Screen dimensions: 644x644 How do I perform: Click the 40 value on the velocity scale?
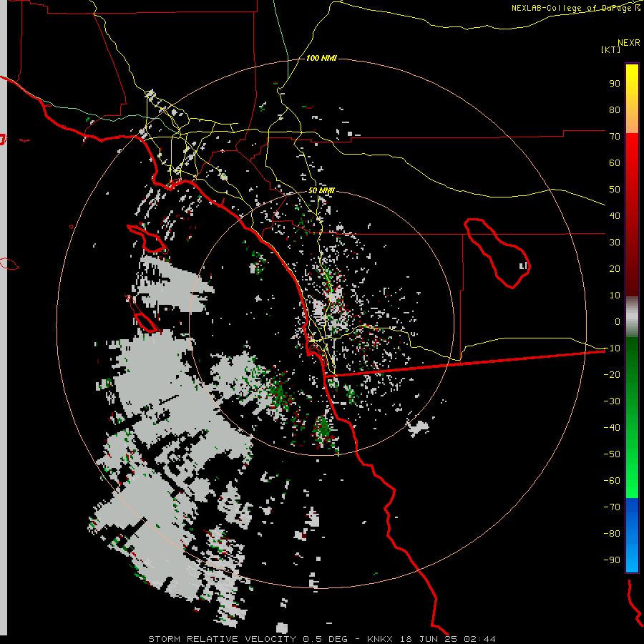(615, 215)
